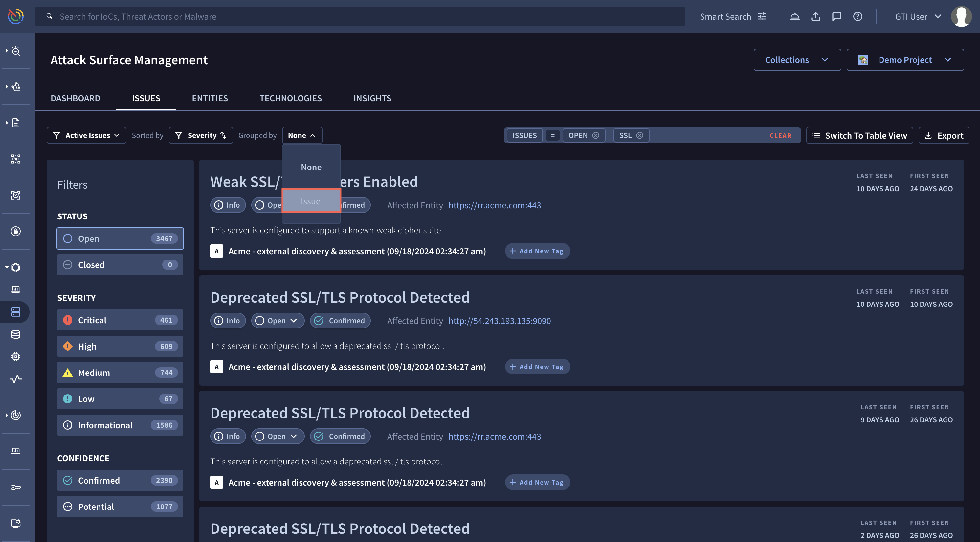Click the key icon in sidebar
This screenshot has width=980, height=542.
(x=15, y=487)
